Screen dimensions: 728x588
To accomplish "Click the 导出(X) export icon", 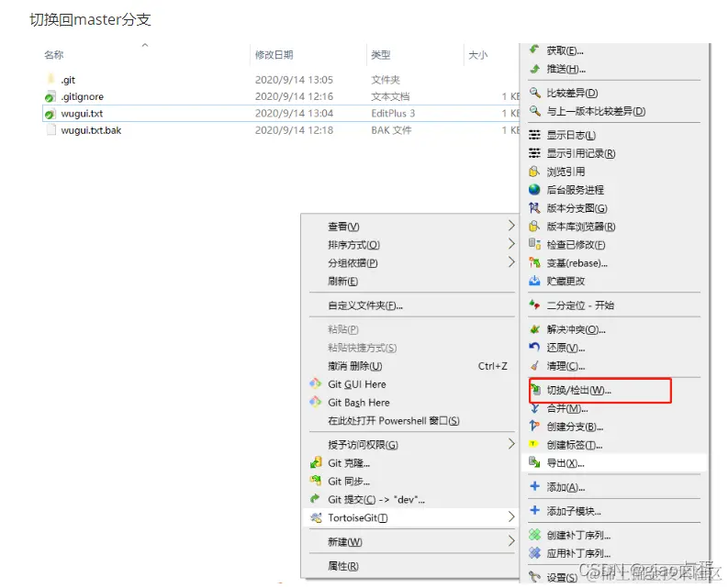I will (534, 462).
